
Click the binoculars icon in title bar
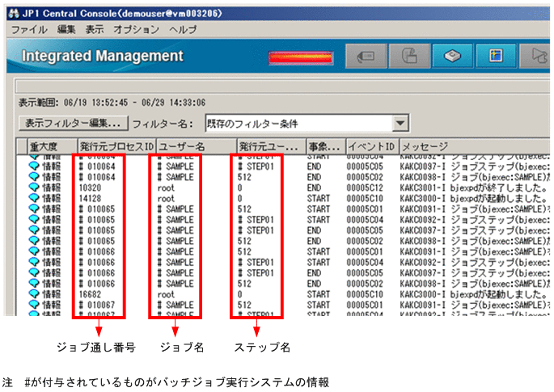click(14, 14)
